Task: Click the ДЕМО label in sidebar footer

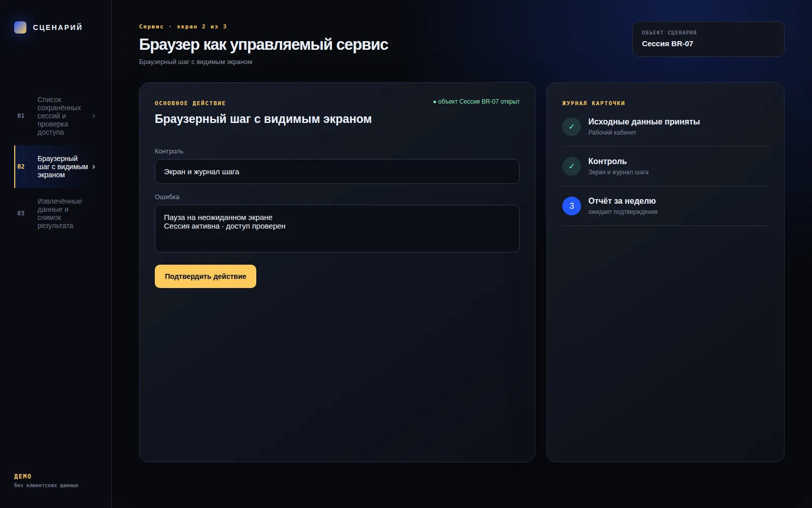Action: click(23, 477)
